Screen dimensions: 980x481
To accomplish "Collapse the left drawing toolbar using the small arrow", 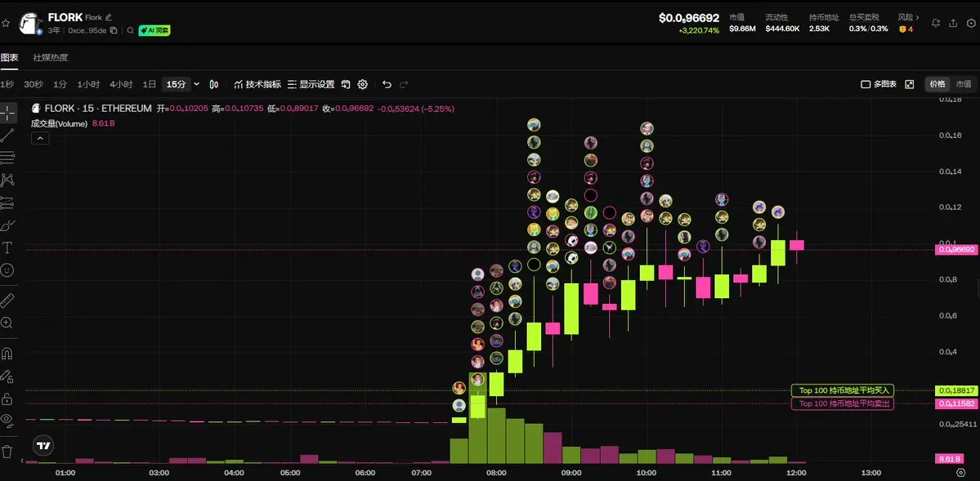I will point(22,461).
